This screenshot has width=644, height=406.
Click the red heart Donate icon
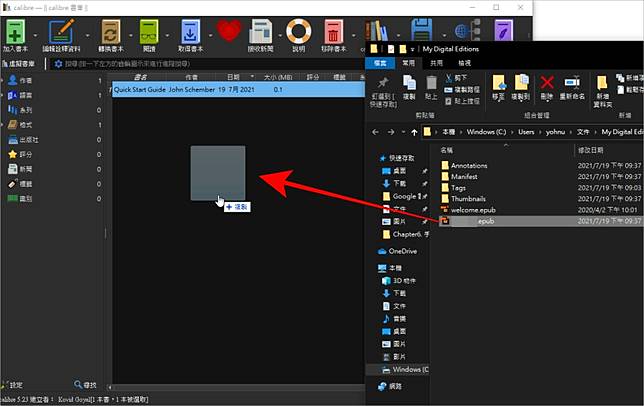tap(229, 31)
